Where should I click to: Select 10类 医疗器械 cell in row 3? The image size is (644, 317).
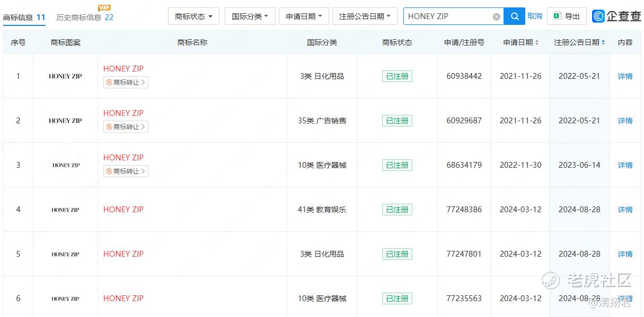pos(322,165)
